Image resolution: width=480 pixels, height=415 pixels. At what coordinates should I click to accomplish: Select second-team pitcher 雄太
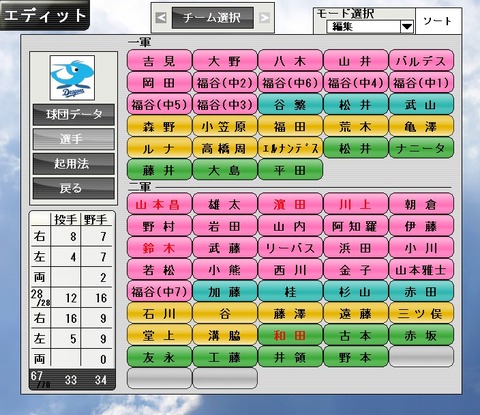(x=225, y=204)
